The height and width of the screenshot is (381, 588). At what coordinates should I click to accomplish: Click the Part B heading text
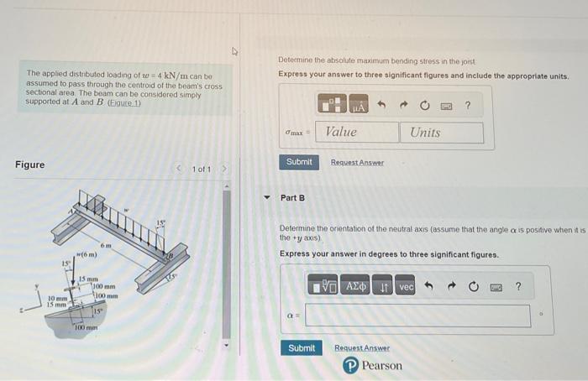coord(292,198)
